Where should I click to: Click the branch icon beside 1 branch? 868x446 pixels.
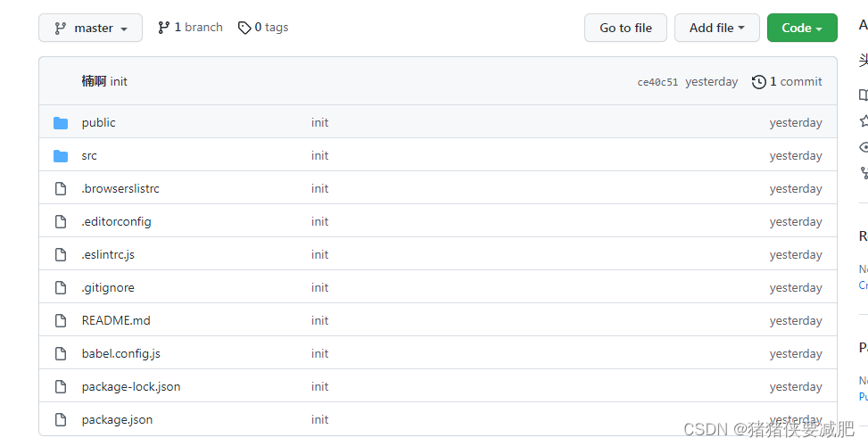point(164,27)
